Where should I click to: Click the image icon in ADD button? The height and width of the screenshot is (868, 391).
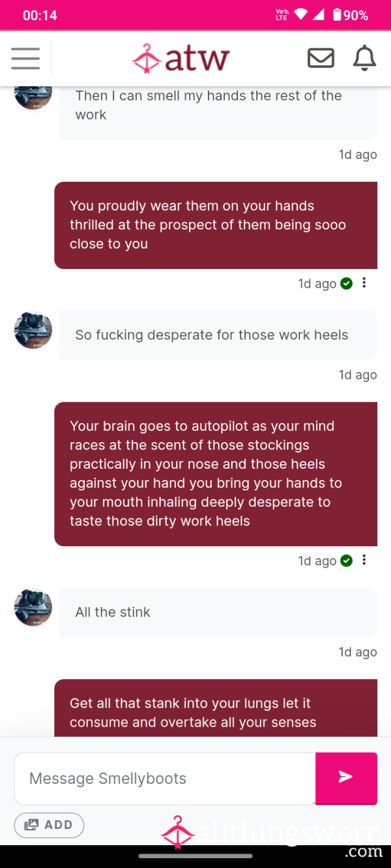pyautogui.click(x=31, y=824)
